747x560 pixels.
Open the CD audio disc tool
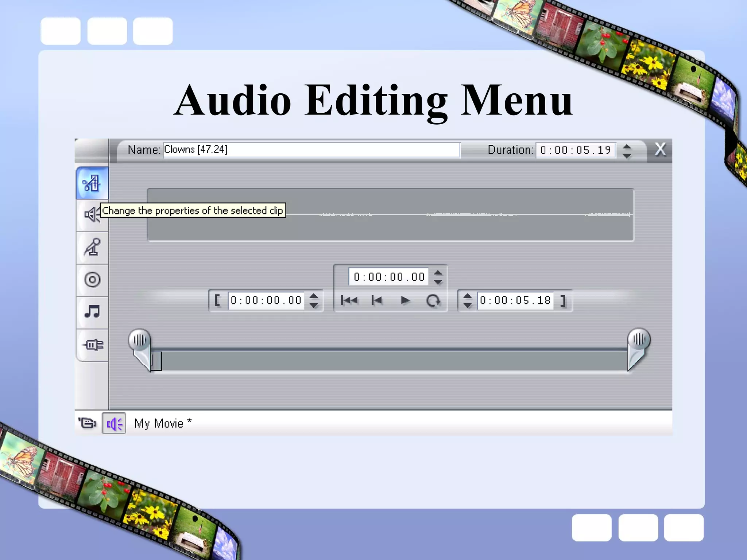pyautogui.click(x=92, y=280)
